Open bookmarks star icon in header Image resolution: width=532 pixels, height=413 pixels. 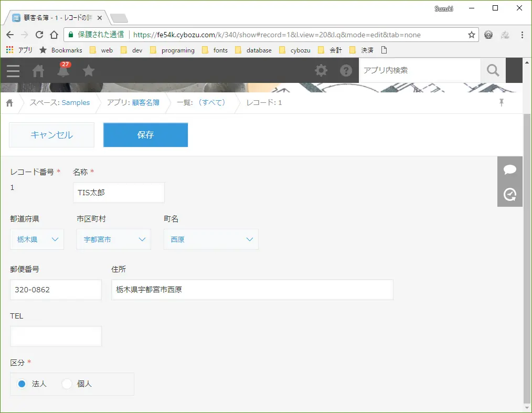[89, 71]
